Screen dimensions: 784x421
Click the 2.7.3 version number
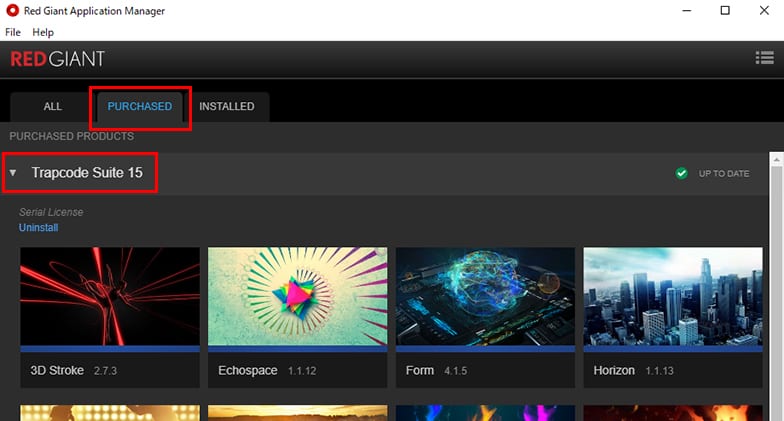coord(105,371)
